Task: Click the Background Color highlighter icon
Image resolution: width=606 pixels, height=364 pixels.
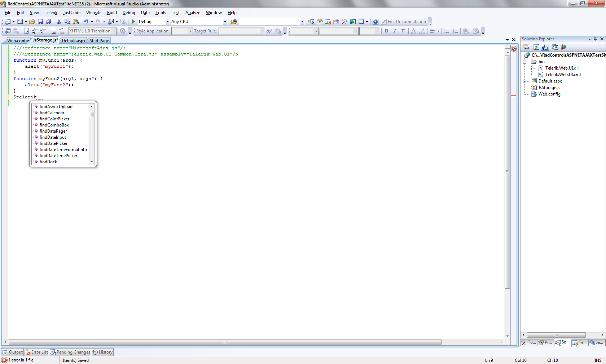Action: click(422, 31)
